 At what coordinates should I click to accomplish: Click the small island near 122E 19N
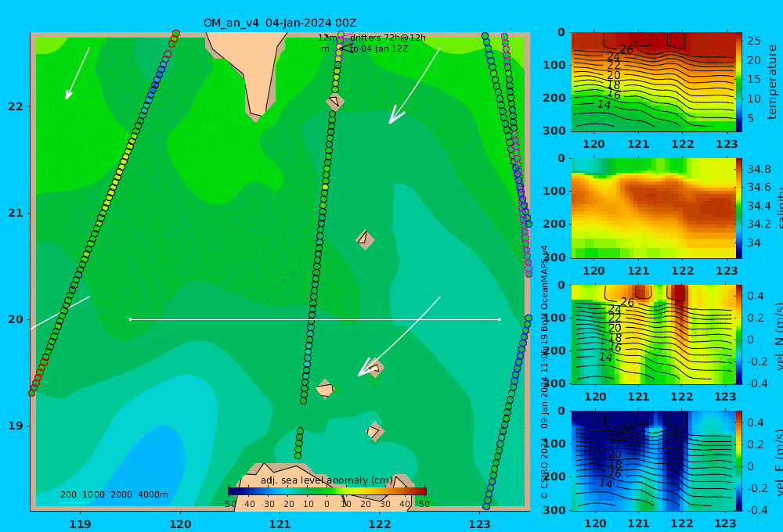pyautogui.click(x=374, y=432)
